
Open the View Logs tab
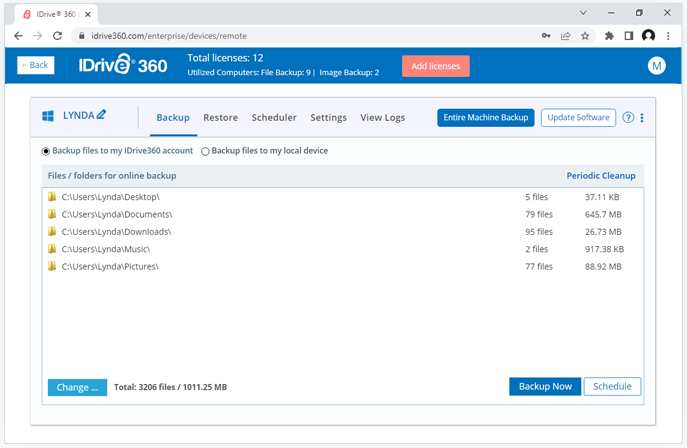pyautogui.click(x=382, y=118)
